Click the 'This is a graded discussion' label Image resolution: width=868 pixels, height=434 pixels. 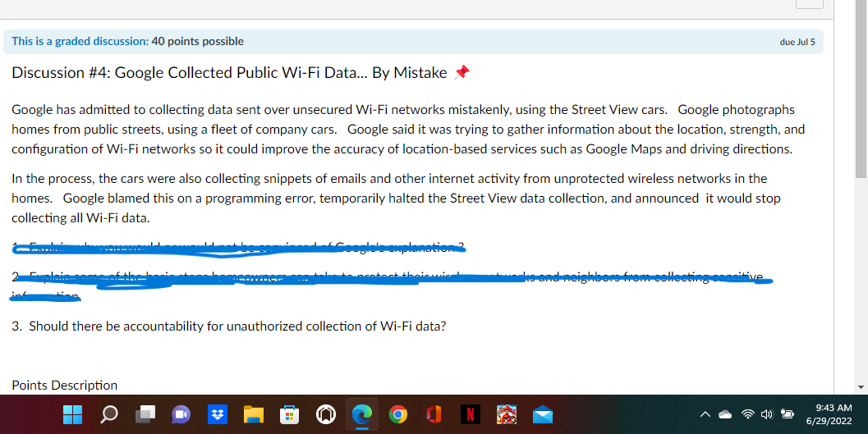[80, 41]
